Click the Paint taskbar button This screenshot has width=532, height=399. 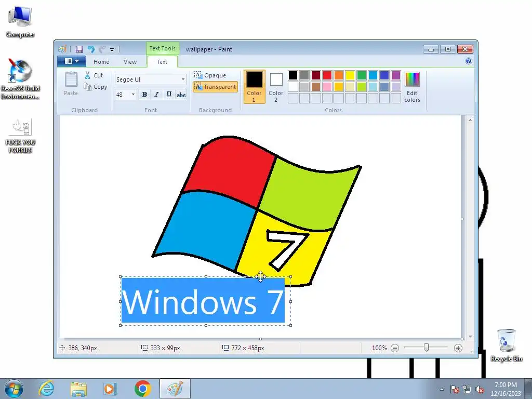(x=175, y=389)
